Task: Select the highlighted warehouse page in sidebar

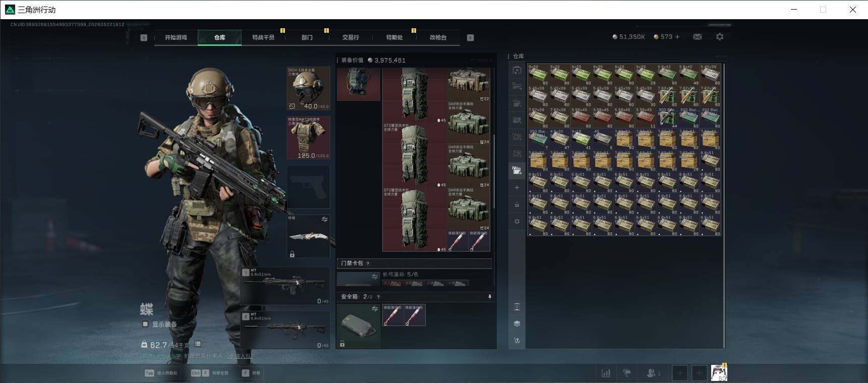Action: (x=517, y=171)
